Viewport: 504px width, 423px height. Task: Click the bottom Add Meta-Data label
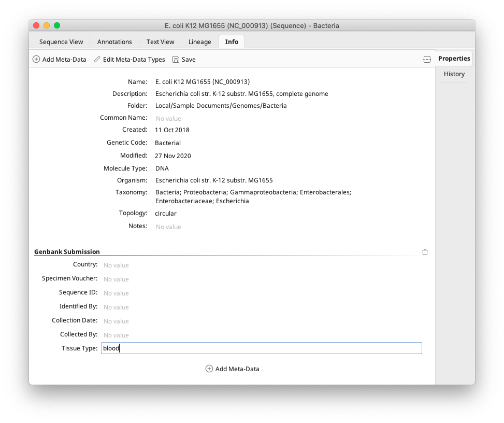click(x=237, y=369)
